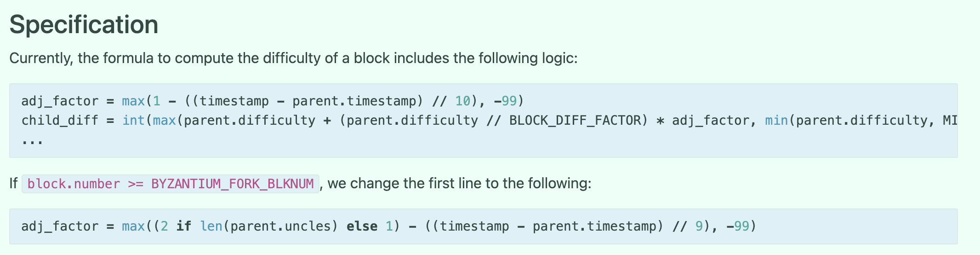Click the int keyword in child_diff line
Image resolution: width=980 pixels, height=255 pixels.
[x=133, y=121]
